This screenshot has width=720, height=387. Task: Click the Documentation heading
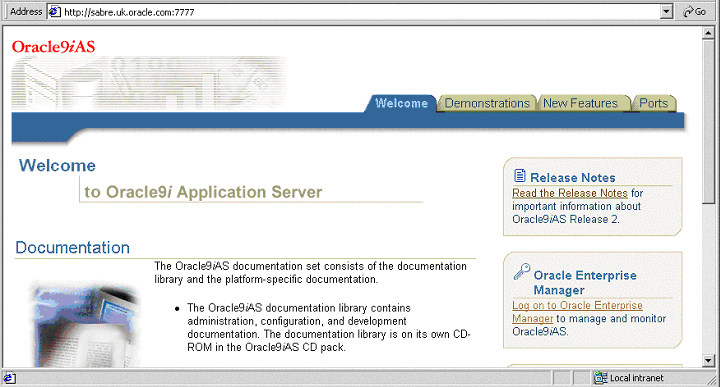[x=73, y=248]
